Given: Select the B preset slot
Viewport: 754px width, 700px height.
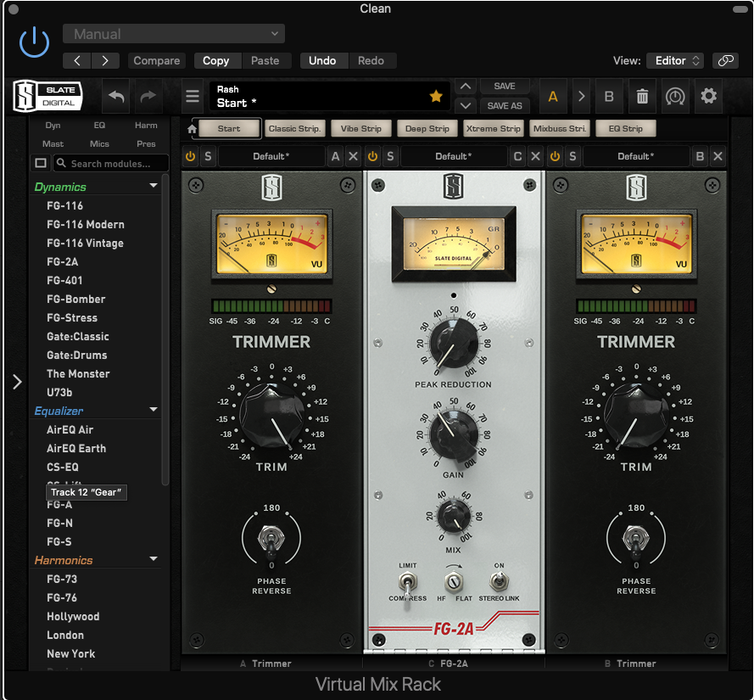Looking at the screenshot, I should (609, 97).
